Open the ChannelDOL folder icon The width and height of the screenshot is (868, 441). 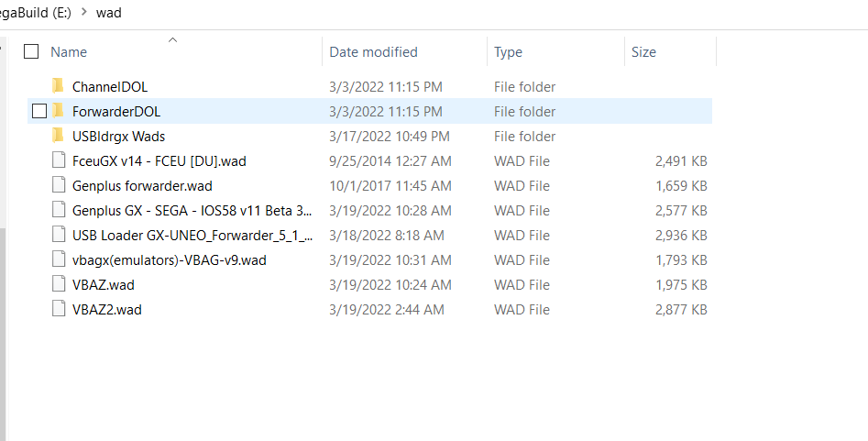pos(58,86)
